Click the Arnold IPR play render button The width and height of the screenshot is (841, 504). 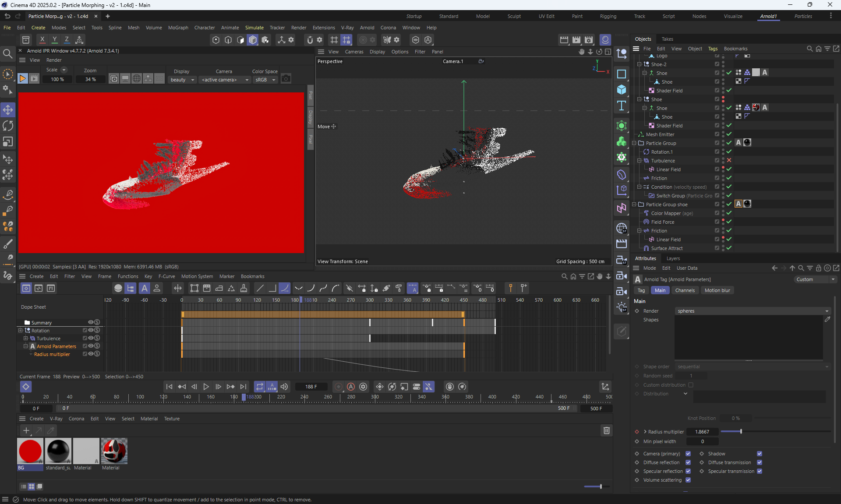pyautogui.click(x=22, y=79)
